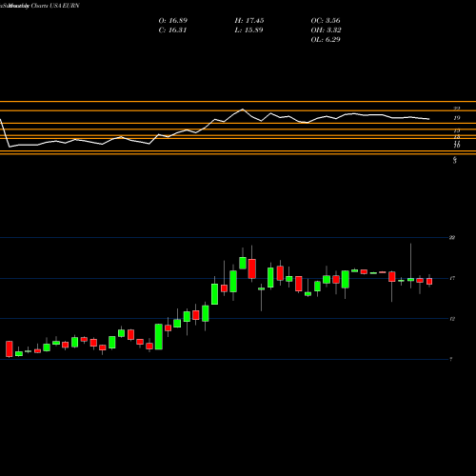Click the 12 price label on candlestick axis
This screenshot has height=476, width=476.
[452, 319]
